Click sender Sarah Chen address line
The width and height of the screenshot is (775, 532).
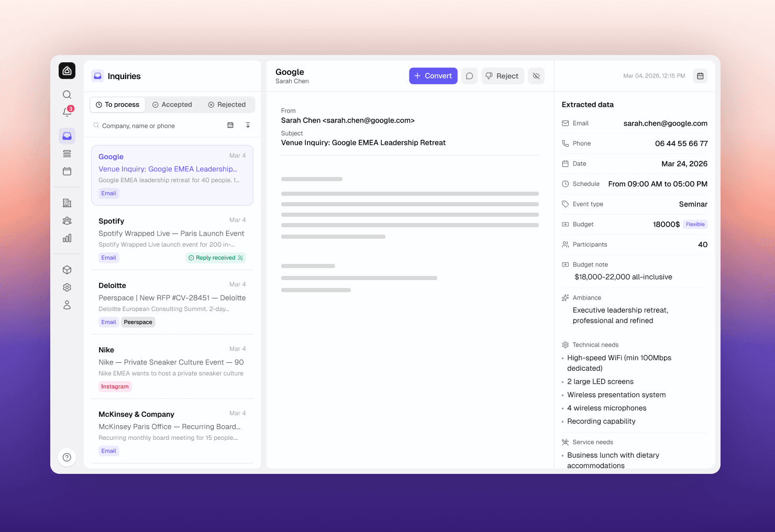[x=348, y=120]
